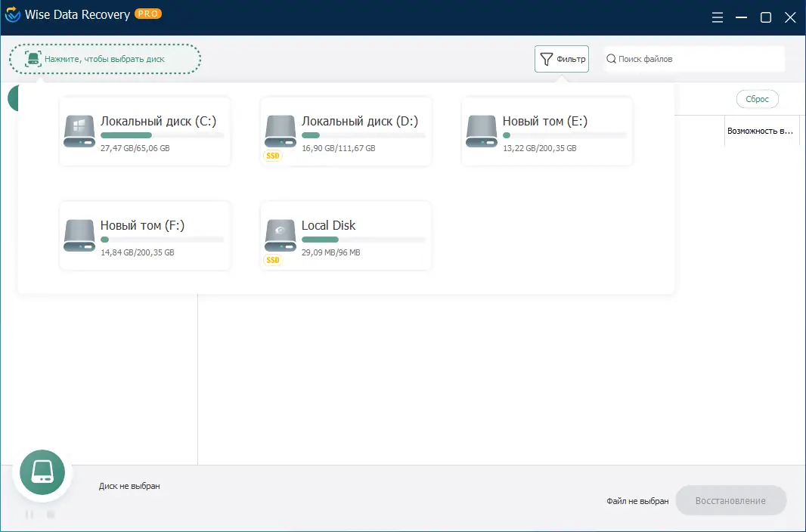
Task: Click the 27,47 GB/65,06 GB text
Action: 135,148
